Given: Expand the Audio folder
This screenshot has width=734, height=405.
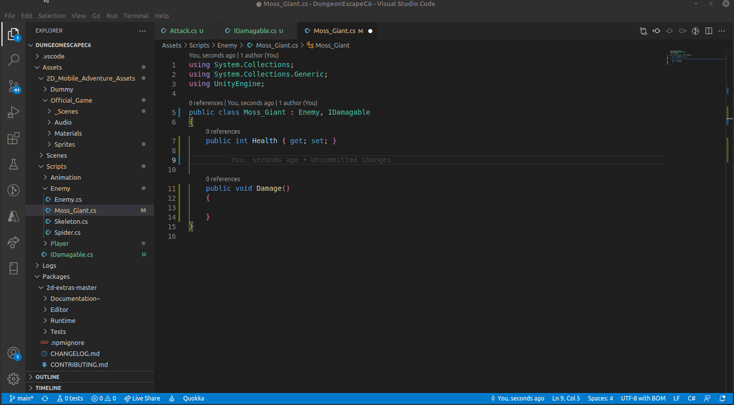Looking at the screenshot, I should coord(63,122).
